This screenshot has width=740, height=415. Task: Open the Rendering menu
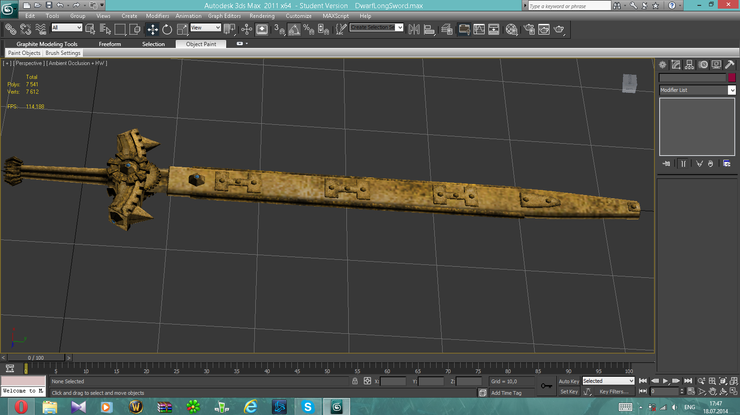[x=262, y=16]
